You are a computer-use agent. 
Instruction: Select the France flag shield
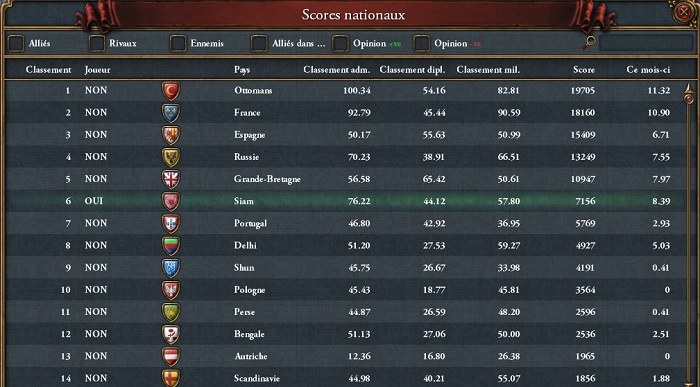click(171, 113)
